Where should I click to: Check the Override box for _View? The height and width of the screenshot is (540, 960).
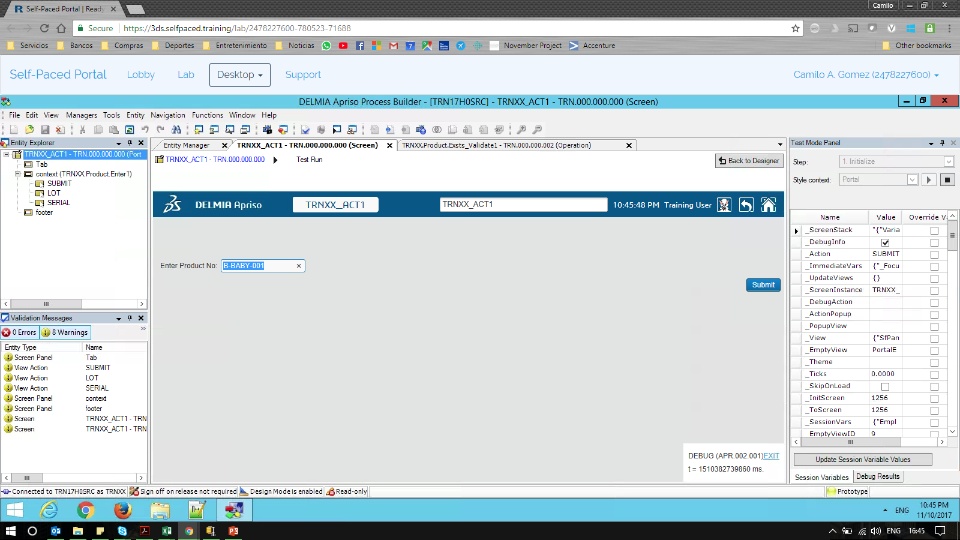click(x=934, y=339)
